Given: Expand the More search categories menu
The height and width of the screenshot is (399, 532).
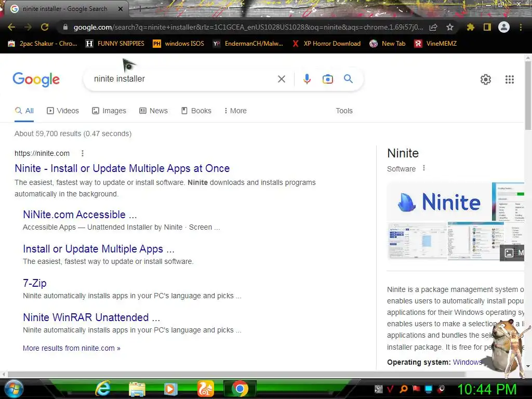Looking at the screenshot, I should coord(235,111).
